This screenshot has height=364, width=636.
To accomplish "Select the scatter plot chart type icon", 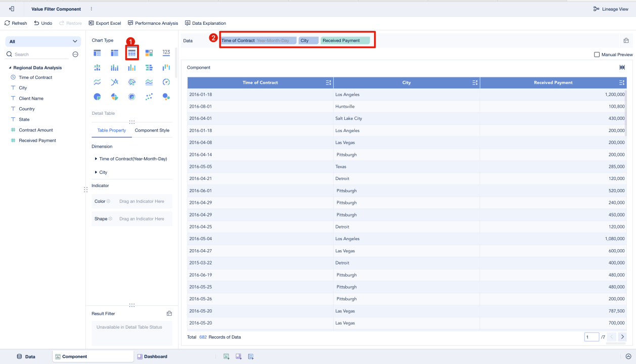I will (149, 97).
